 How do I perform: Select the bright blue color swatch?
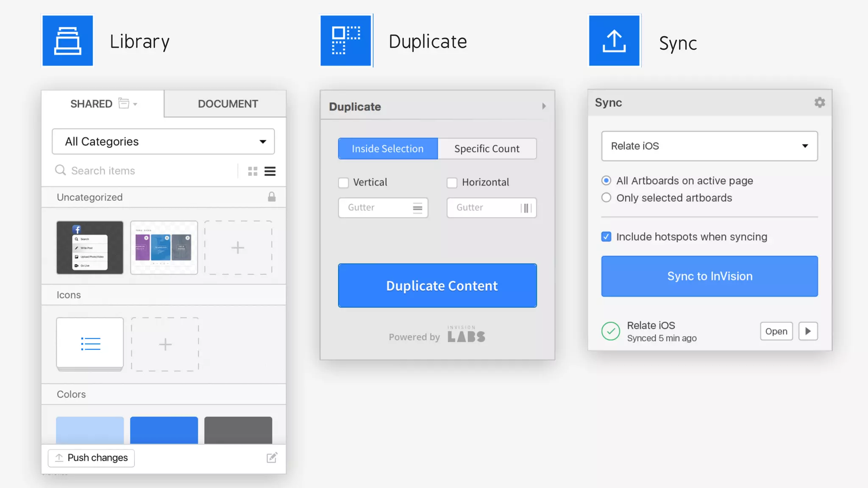pos(164,430)
